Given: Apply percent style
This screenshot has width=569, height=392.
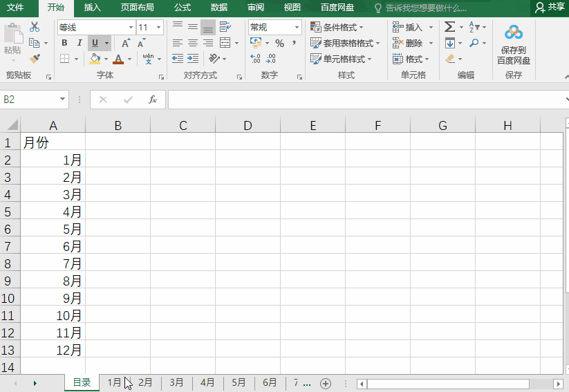Looking at the screenshot, I should coord(279,43).
